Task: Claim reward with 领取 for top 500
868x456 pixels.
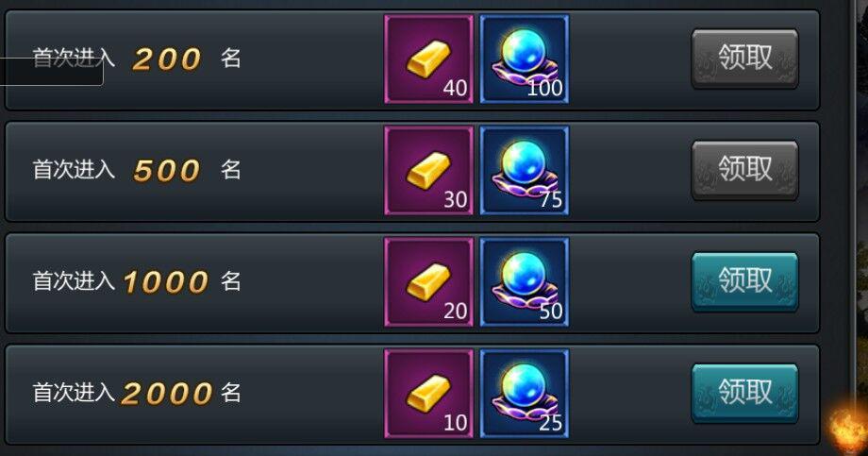Action: coord(744,170)
